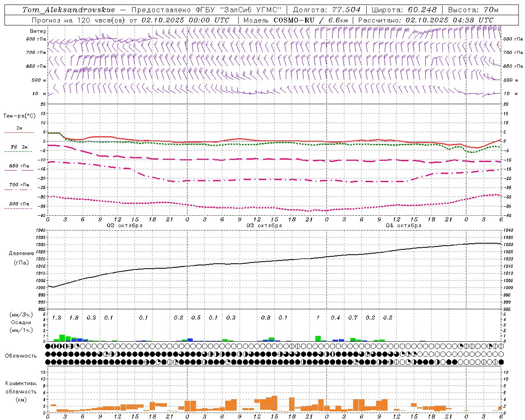
Task: Click the Облачность cloudiness label
Action: point(21,356)
